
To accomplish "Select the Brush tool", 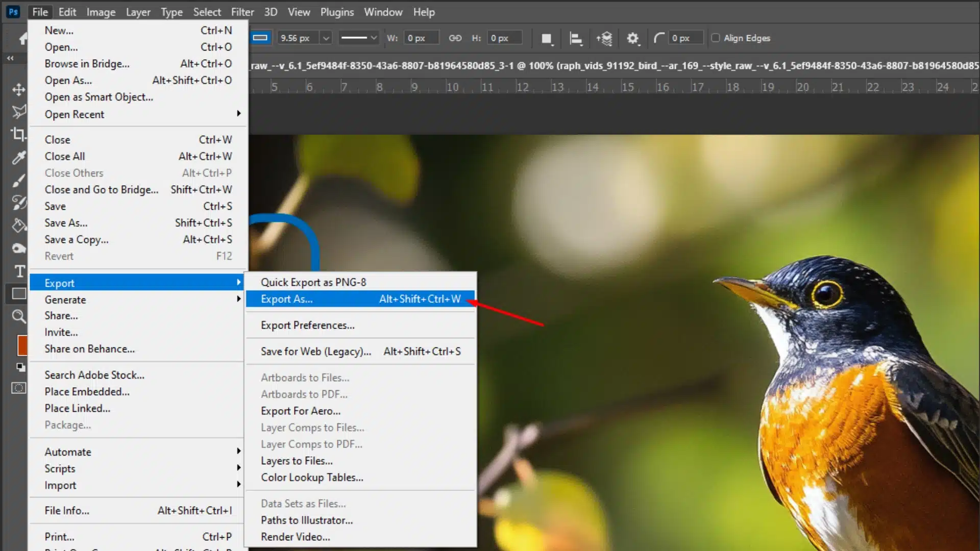I will tap(19, 180).
